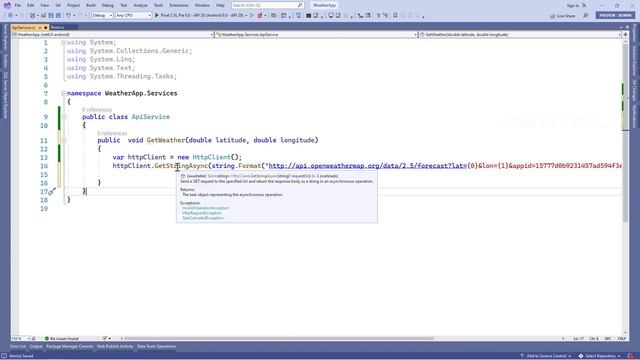Click the Sign in link
The height and width of the screenshot is (360, 640).
[573, 5]
